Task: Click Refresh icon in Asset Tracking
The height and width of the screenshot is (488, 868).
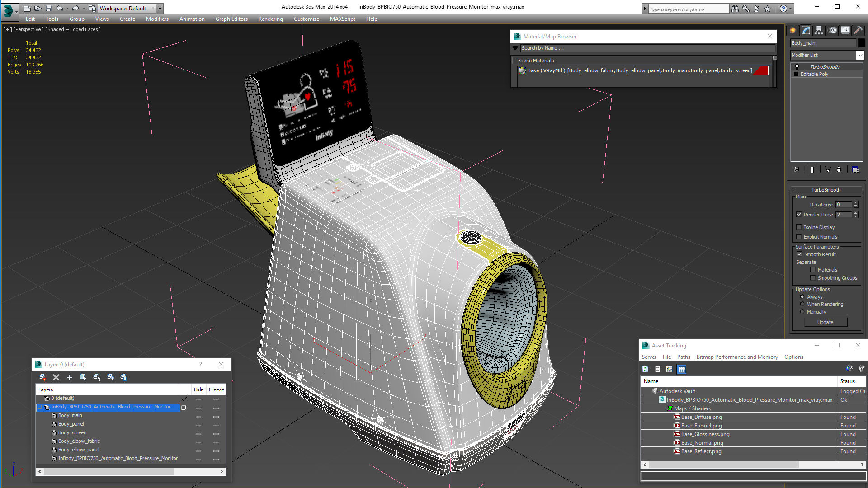Action: pyautogui.click(x=645, y=369)
